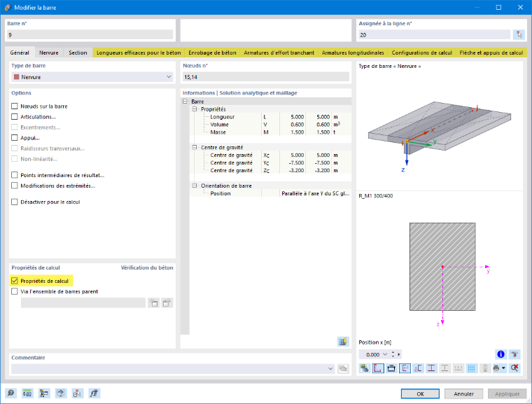Click the pink principal axes C icon
Screen dimensions: 532x404
(x=418, y=368)
